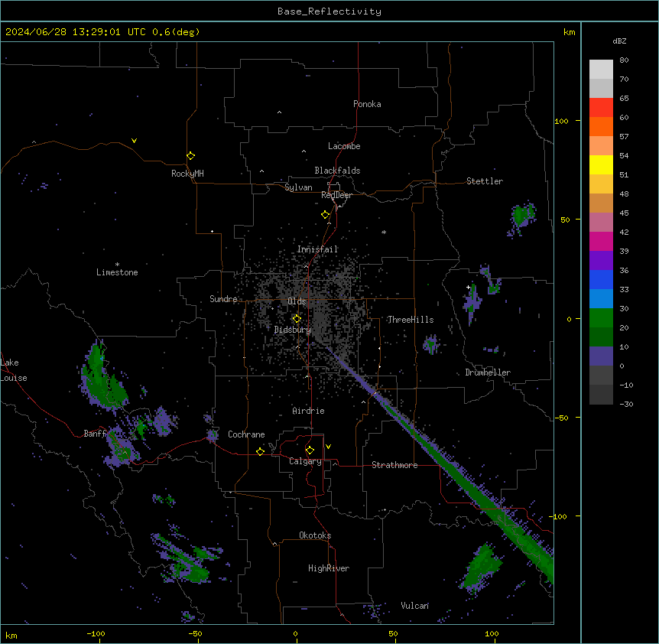Screen dimensions: 659x644
Task: Click the Lake Louise label
Action: 14,370
